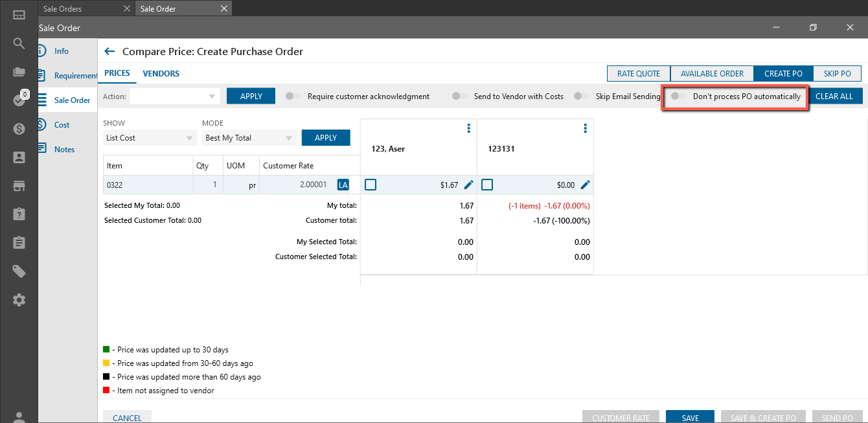The image size is (868, 423).
Task: Click the LA badge beside customer rate
Action: (x=343, y=185)
